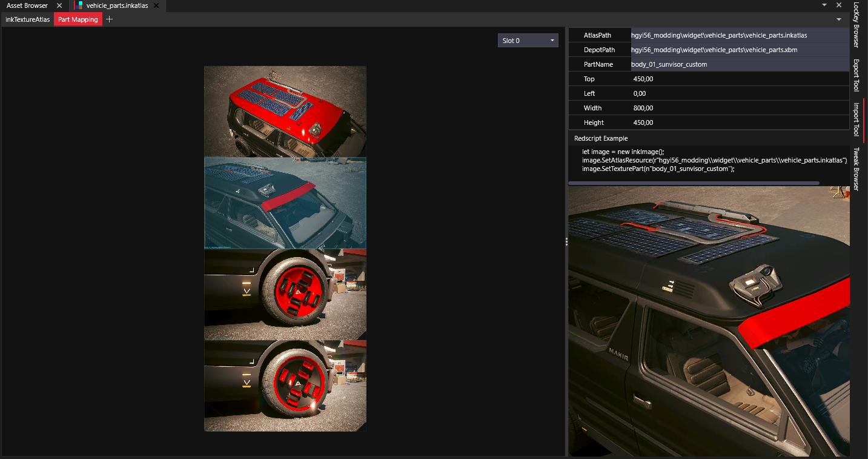
Task: Select the Part Mapping tab
Action: pyautogui.click(x=78, y=19)
